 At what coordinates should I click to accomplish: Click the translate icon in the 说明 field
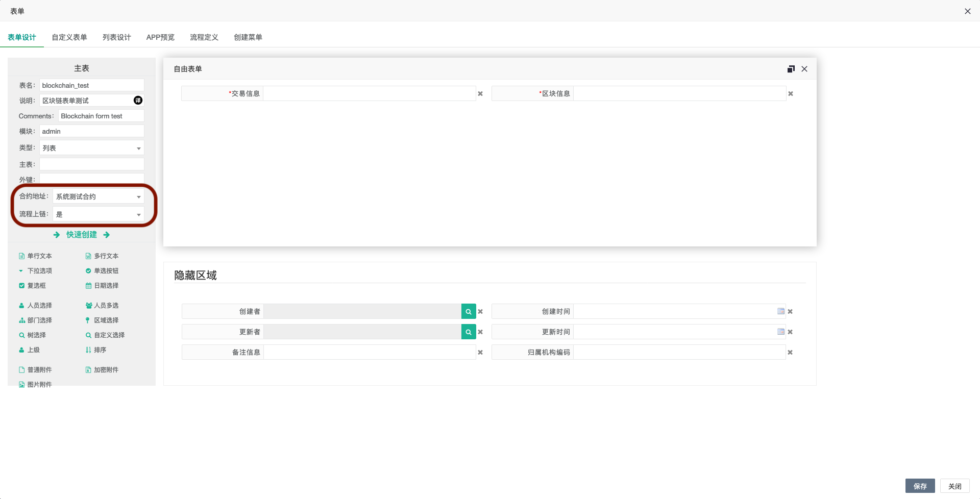click(138, 101)
